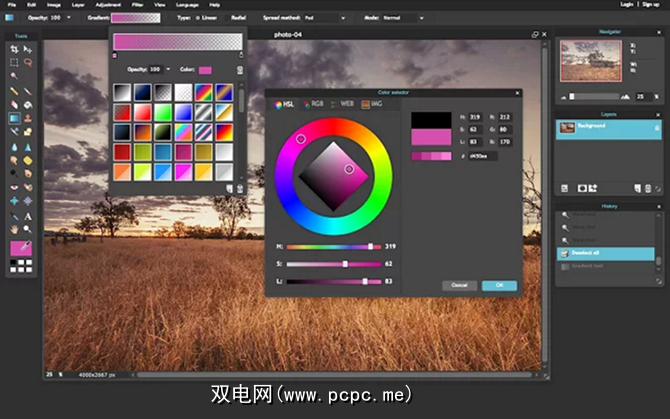This screenshot has height=419, width=670.
Task: Select the Paint bucket tool
Action: (x=28, y=105)
